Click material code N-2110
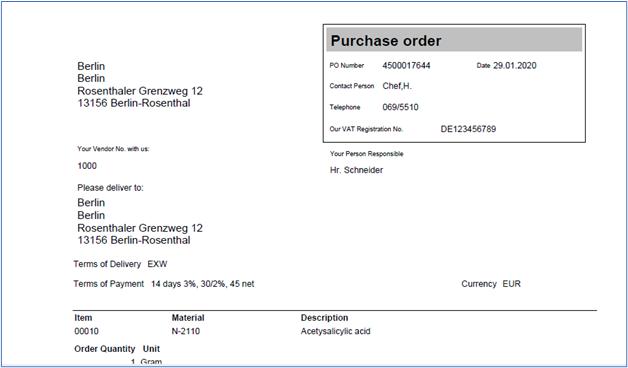Screen dimensions: 628x368 coord(186,332)
